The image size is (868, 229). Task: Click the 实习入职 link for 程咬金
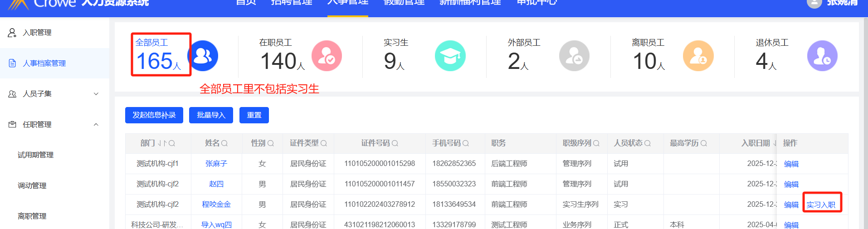pyautogui.click(x=821, y=205)
